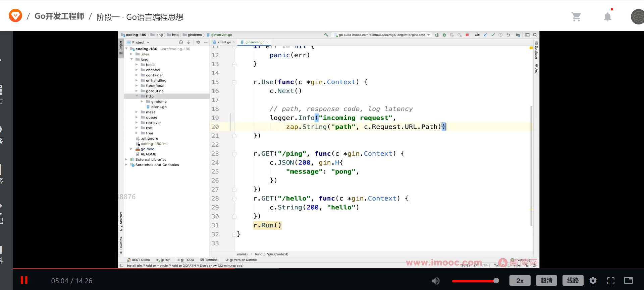
Task: Select the .gitignore file
Action: click(x=149, y=138)
